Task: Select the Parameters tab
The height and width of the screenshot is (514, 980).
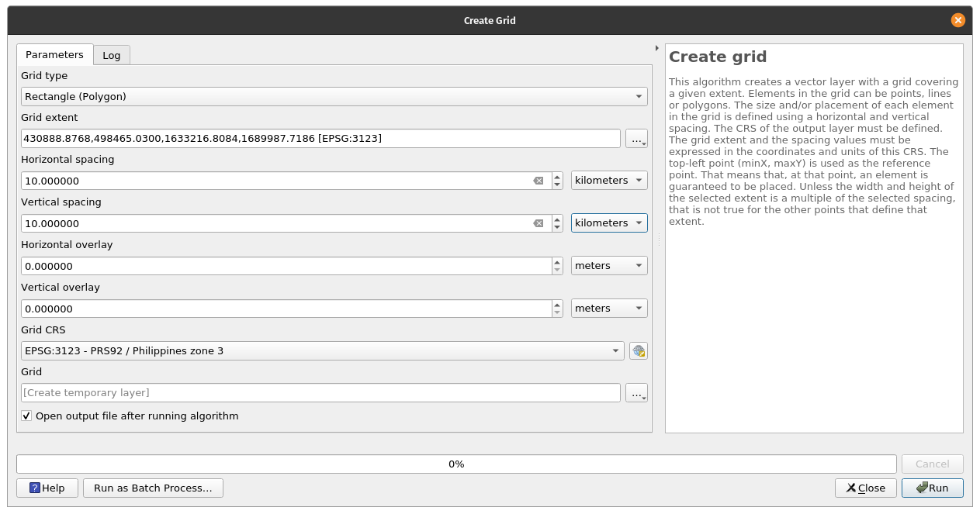Action: (x=54, y=55)
